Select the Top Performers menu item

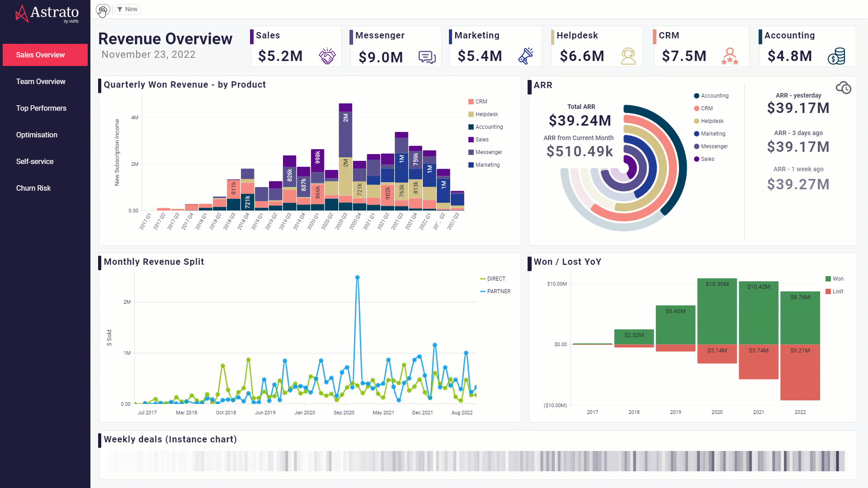pyautogui.click(x=41, y=108)
